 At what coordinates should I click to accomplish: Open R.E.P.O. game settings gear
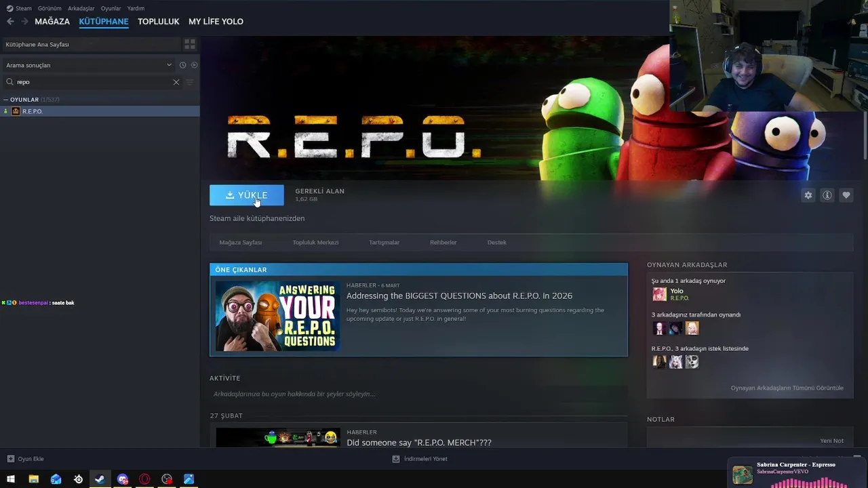(808, 195)
